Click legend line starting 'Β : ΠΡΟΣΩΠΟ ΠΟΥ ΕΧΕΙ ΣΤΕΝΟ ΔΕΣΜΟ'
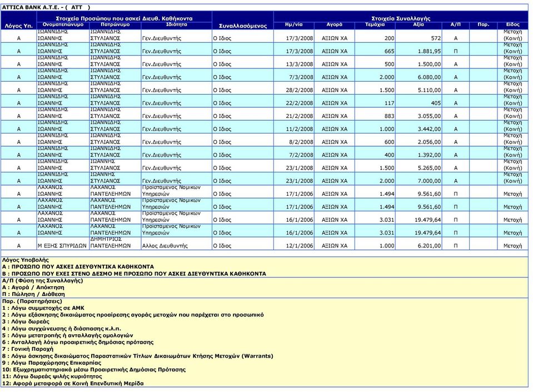This screenshot has width=533, height=392. click(x=134, y=274)
